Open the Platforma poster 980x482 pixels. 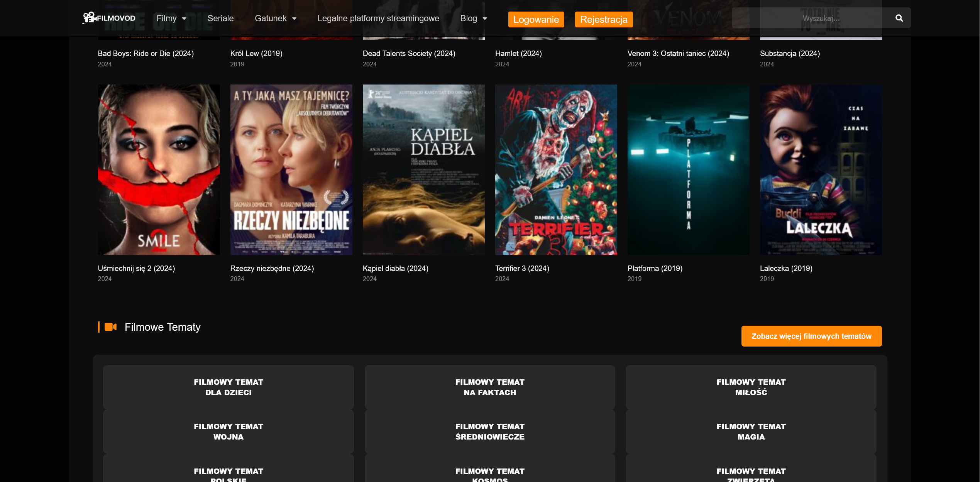point(688,170)
